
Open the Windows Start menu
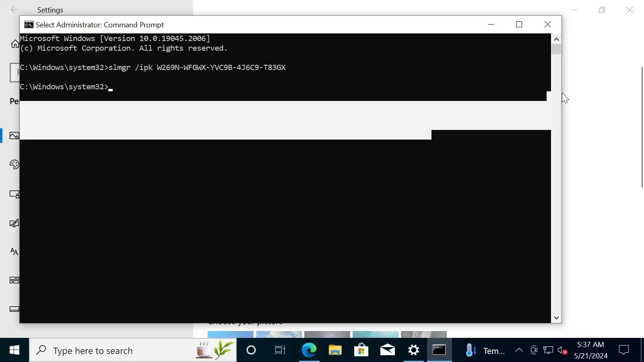pyautogui.click(x=14, y=350)
